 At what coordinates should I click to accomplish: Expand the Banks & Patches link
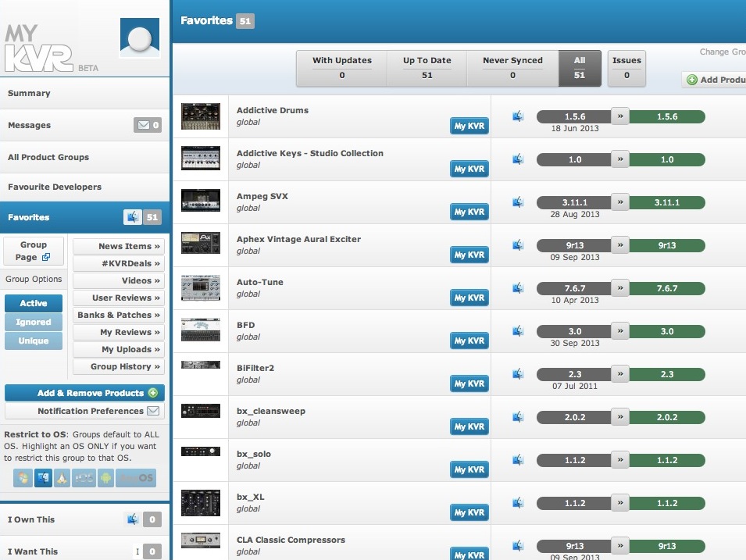[x=119, y=315]
